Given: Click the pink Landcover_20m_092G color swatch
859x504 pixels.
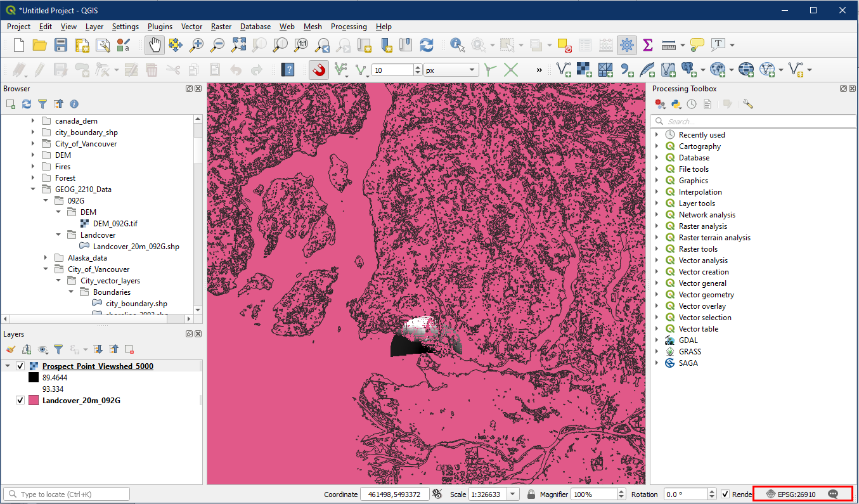Looking at the screenshot, I should tap(34, 401).
